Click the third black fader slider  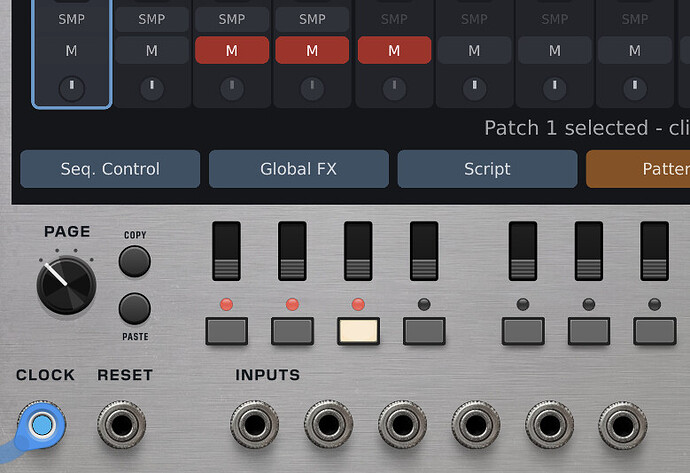click(358, 251)
